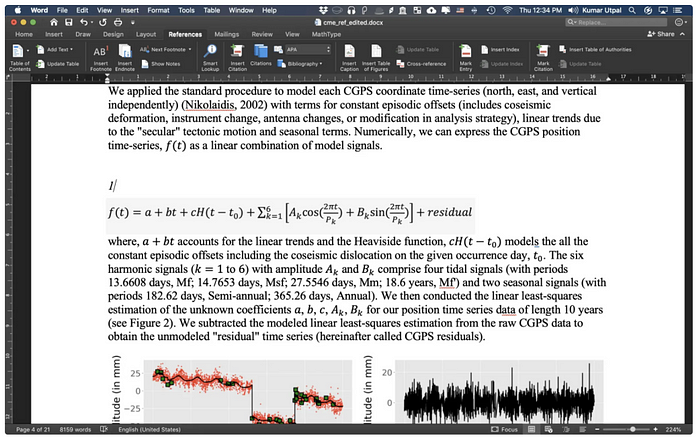Image resolution: width=700 pixels, height=442 pixels.
Task: Expand the Table of Contents dropdown arrow
Action: (x=28, y=50)
